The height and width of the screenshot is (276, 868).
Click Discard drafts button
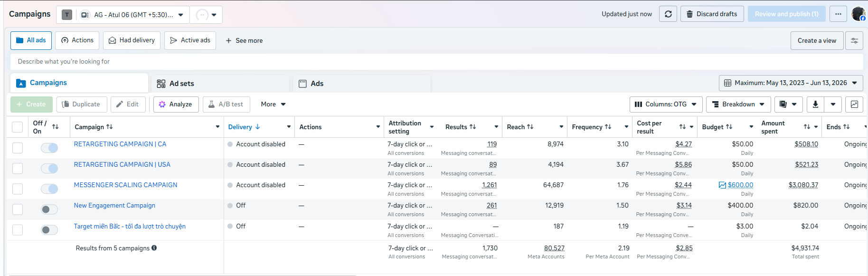[x=712, y=14]
